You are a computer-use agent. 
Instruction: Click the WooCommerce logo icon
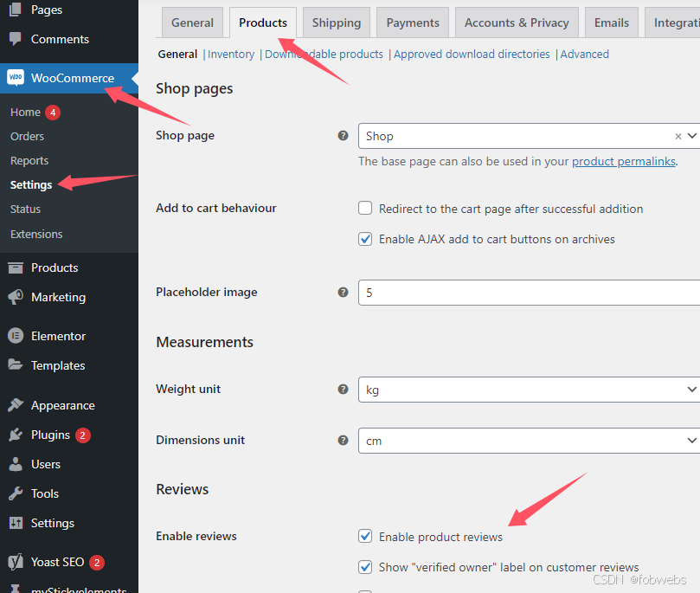tap(16, 78)
